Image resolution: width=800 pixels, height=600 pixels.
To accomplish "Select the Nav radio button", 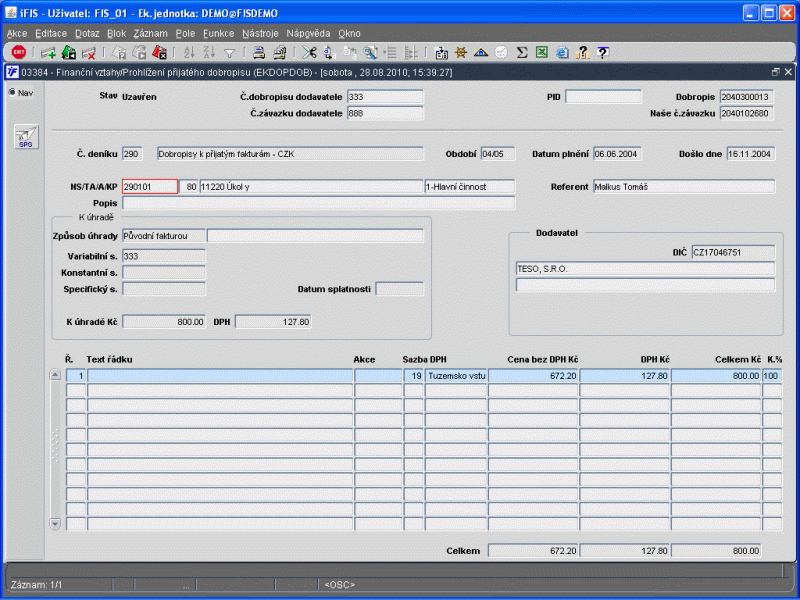I will pos(12,92).
